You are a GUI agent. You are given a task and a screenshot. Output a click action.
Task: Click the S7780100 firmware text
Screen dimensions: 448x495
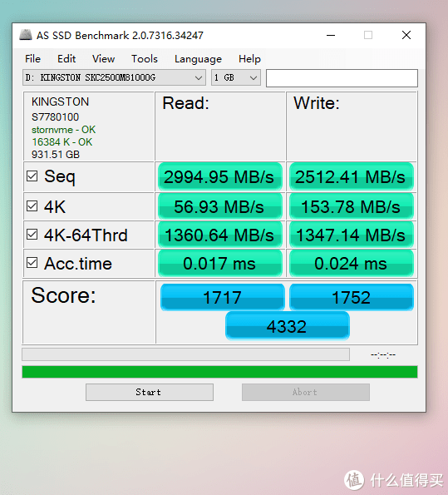pyautogui.click(x=55, y=117)
